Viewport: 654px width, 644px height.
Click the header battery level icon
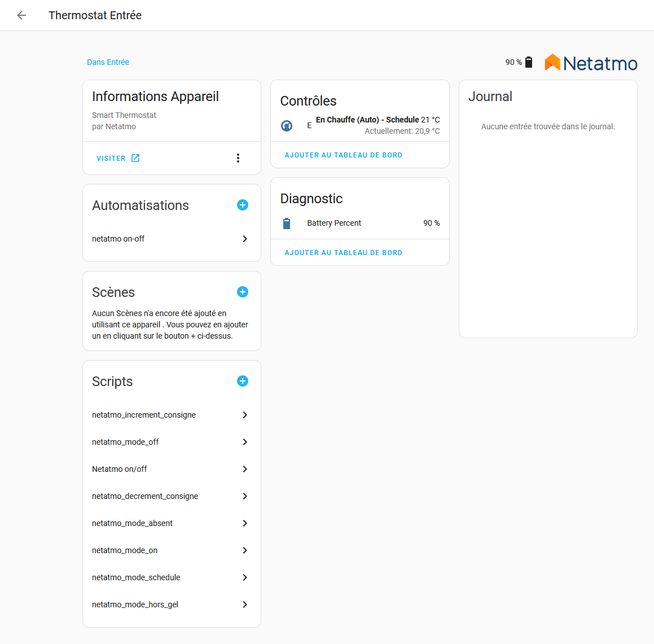point(529,62)
